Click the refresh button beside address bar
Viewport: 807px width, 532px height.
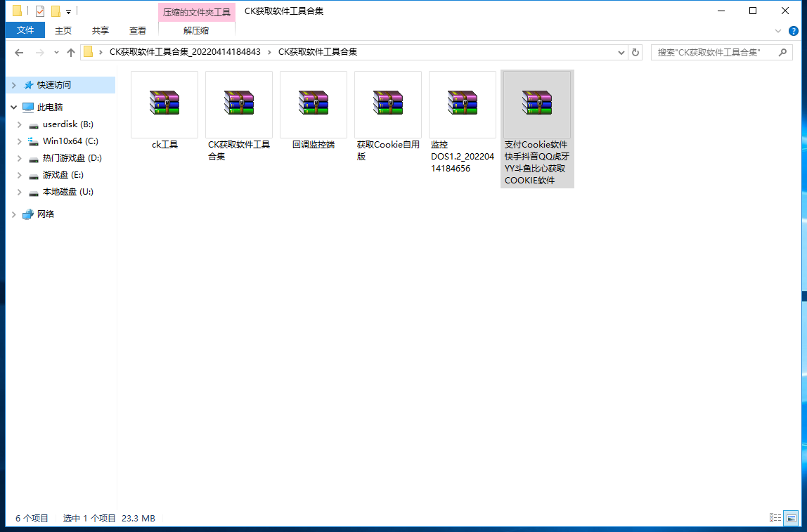click(x=636, y=53)
